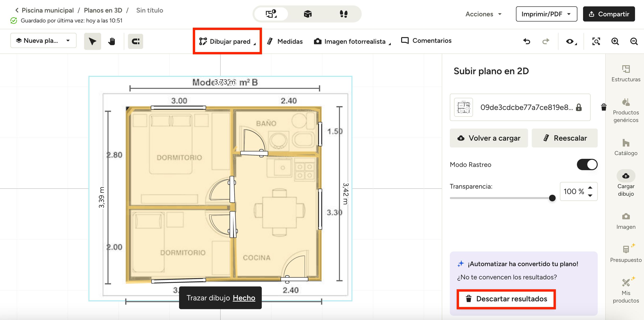Click the Transparencia slider handle
Screen dimensions: 644x320
point(552,198)
